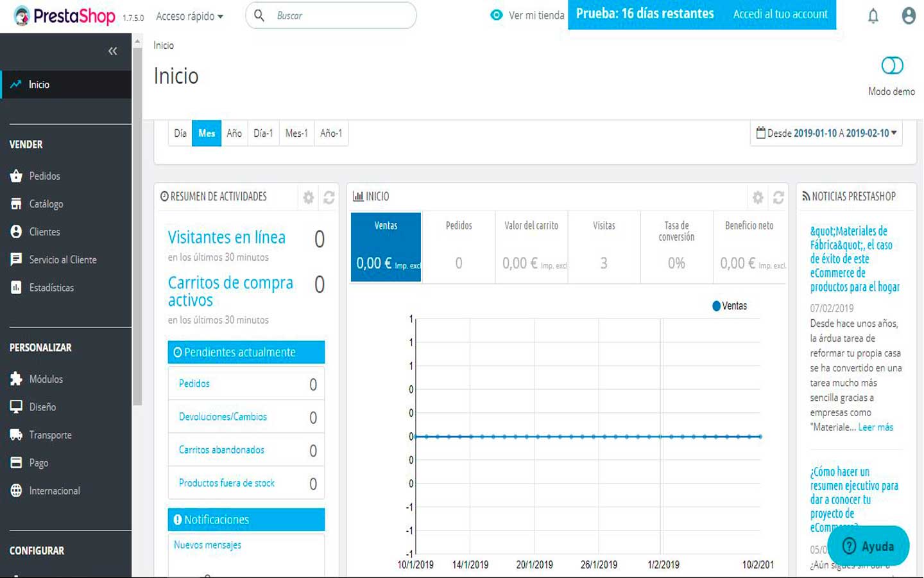
Task: Click the Ver mi tienda eye icon
Action: click(x=497, y=15)
